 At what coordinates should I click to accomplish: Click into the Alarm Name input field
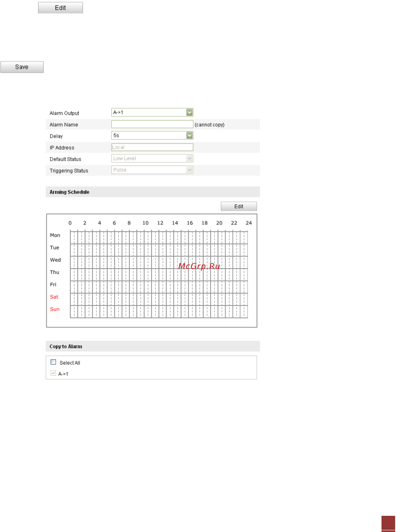coord(152,124)
